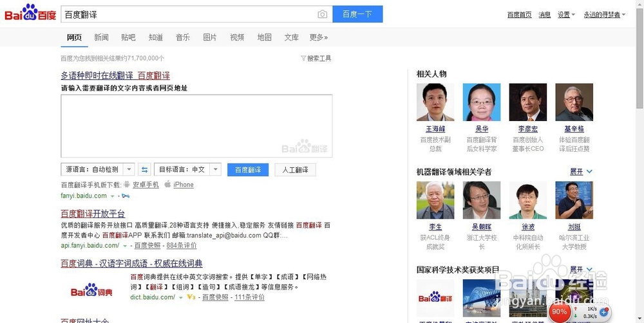Click the 百度一下 search button
This screenshot has width=644, height=323.
(357, 14)
